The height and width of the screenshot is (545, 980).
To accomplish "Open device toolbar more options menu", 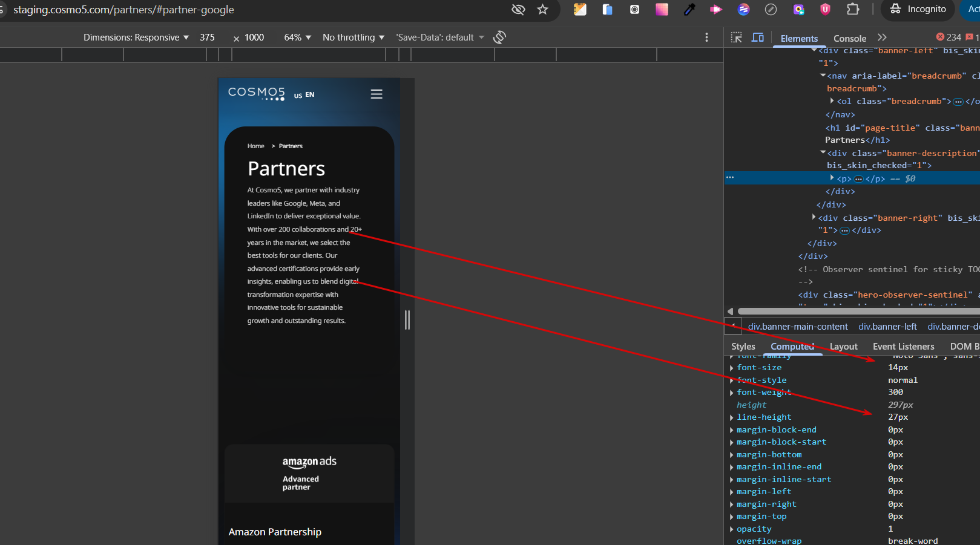I will (x=706, y=38).
